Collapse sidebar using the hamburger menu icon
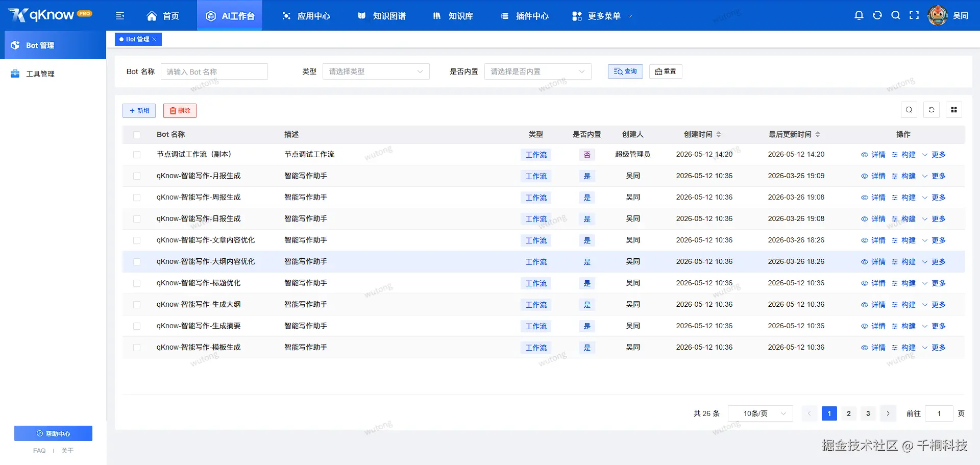This screenshot has width=980, height=465. (120, 16)
